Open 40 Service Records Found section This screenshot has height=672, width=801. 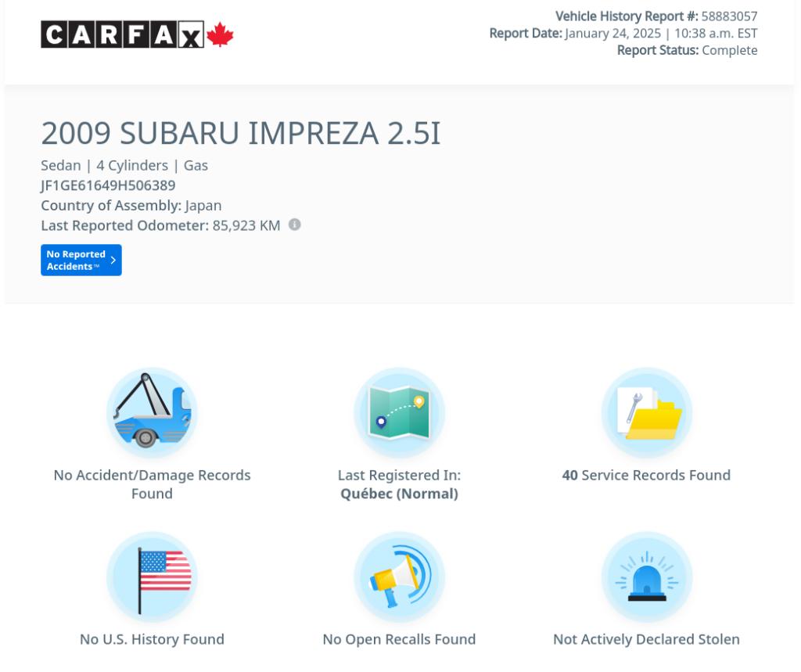click(x=647, y=476)
